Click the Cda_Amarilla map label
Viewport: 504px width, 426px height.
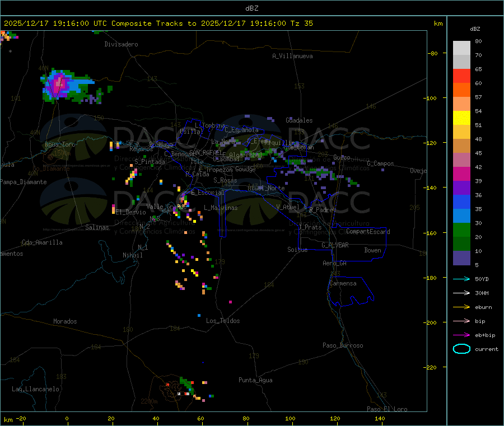pos(42,242)
